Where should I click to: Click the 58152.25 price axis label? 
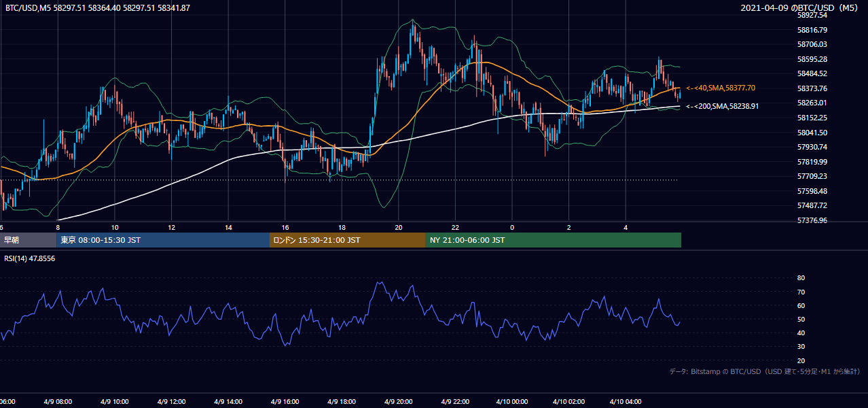pyautogui.click(x=812, y=118)
